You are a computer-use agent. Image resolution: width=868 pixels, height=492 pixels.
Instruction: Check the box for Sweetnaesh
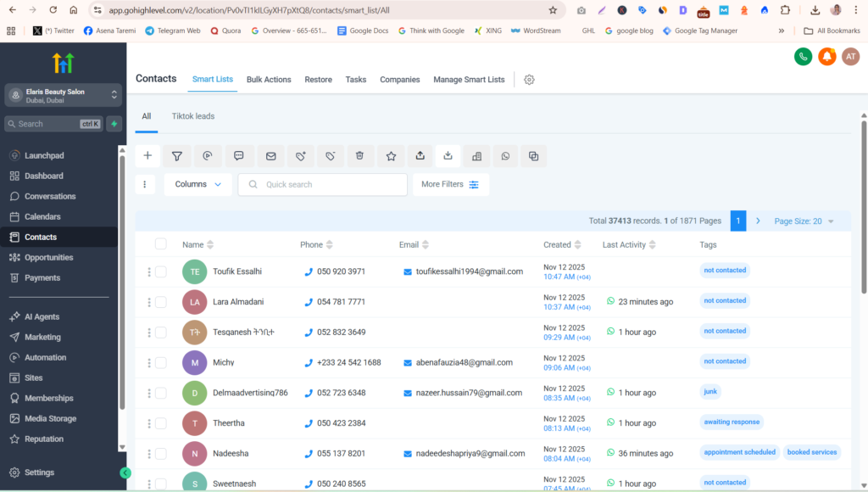[x=160, y=484]
